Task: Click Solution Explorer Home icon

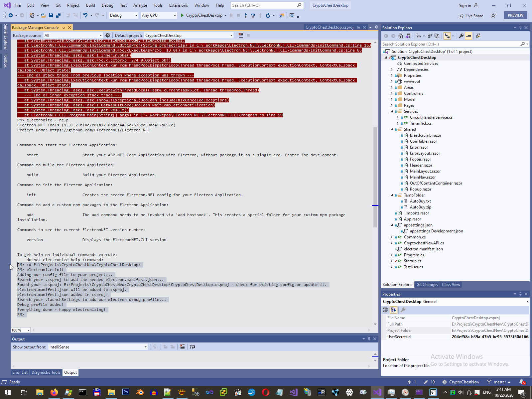Action: tap(401, 36)
